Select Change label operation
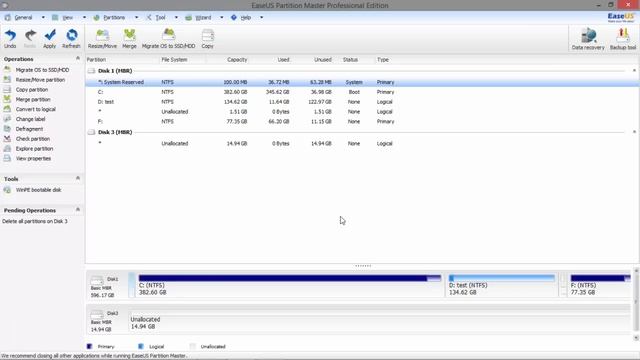Image resolution: width=640 pixels, height=360 pixels. 30,119
